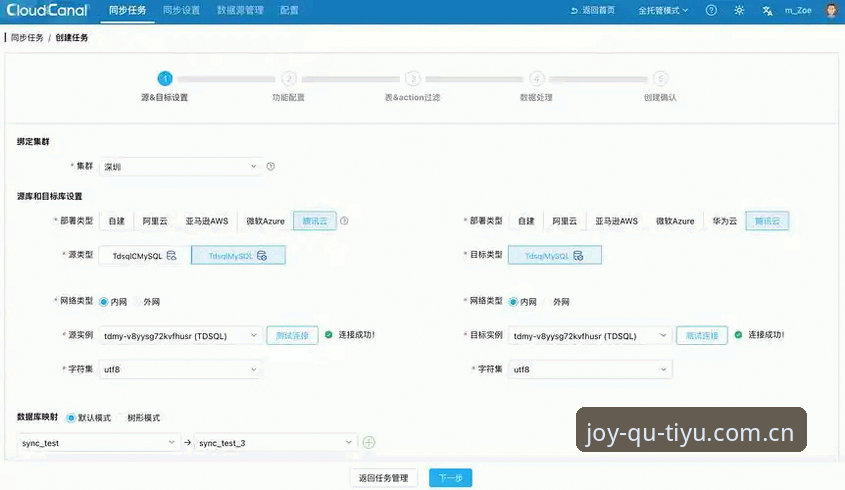Open the 目标实例 instance dropdown
Viewport: 845px width, 490px height.
click(590, 336)
